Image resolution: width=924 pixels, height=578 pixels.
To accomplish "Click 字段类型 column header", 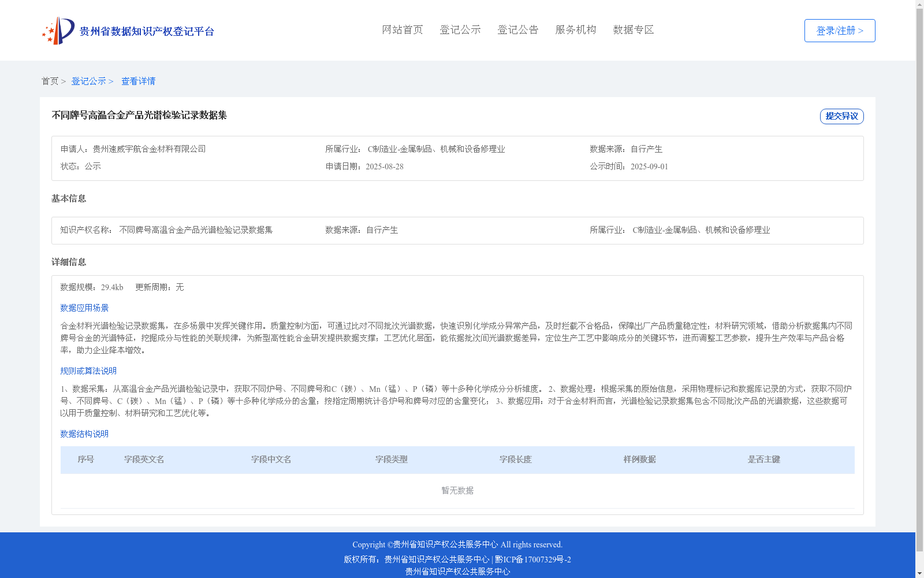I will (x=392, y=460).
